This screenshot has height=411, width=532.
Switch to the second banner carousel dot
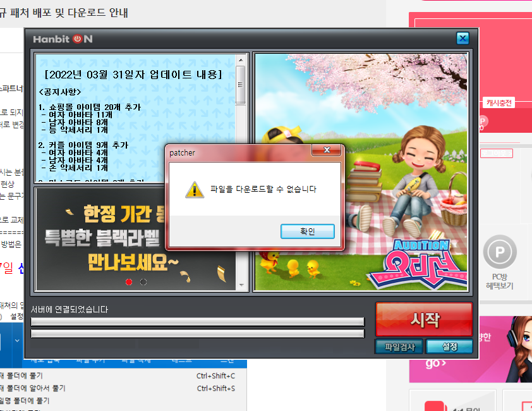click(x=143, y=282)
